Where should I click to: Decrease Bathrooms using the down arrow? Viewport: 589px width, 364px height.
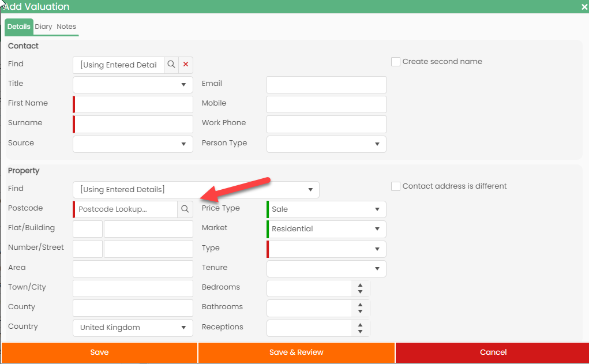(x=360, y=312)
